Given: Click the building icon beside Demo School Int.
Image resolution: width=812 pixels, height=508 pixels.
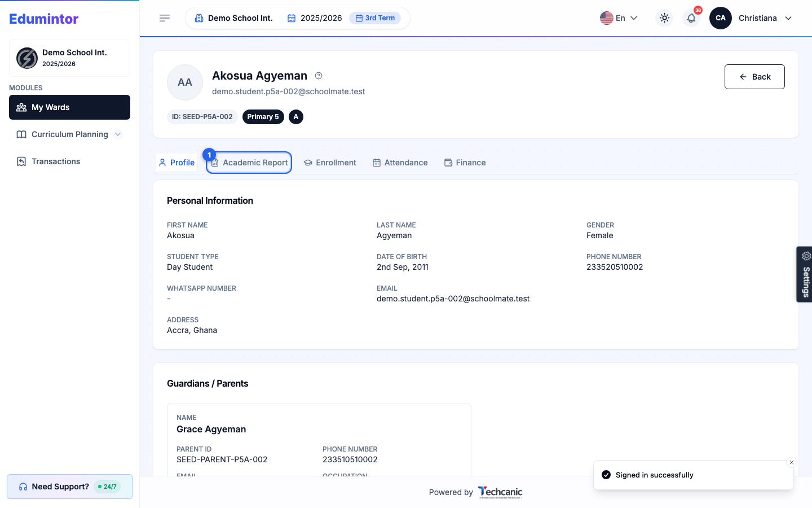Looking at the screenshot, I should (x=199, y=18).
